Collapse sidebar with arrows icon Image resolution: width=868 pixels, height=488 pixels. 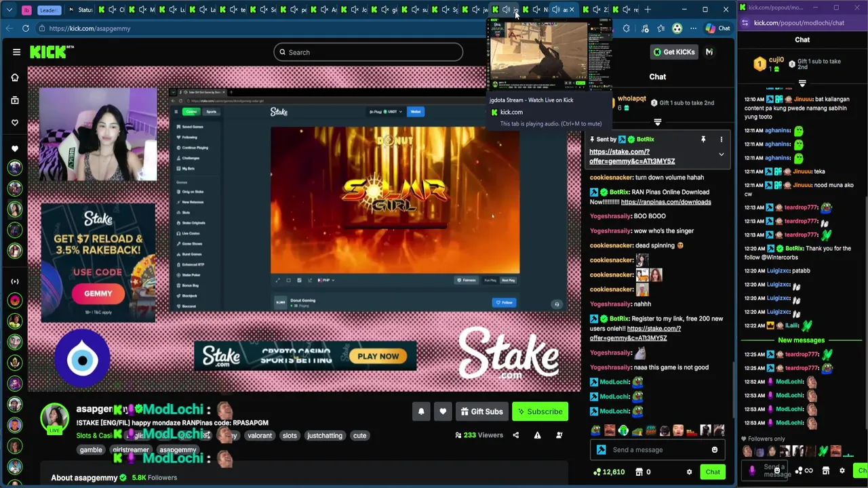15,281
